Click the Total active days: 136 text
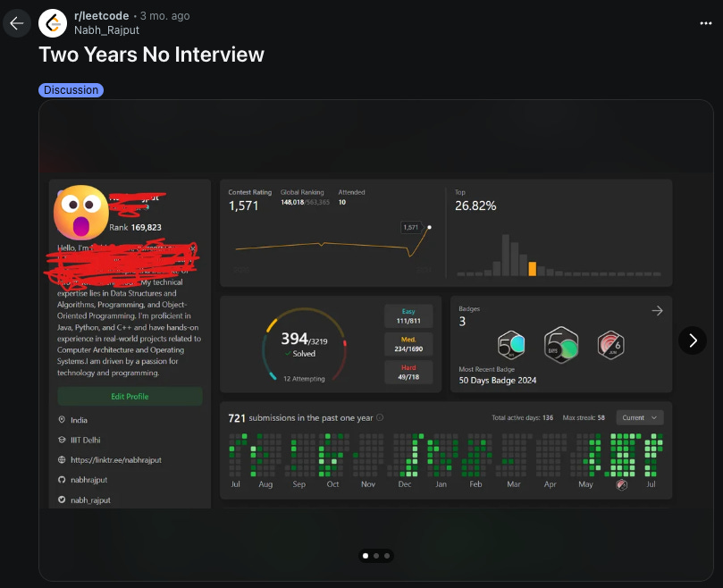 click(x=523, y=417)
